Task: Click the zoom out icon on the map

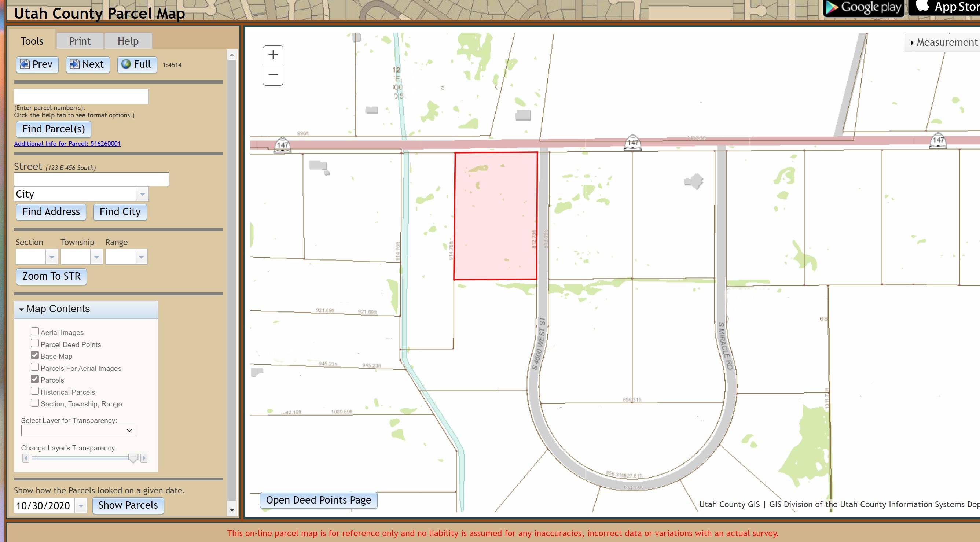Action: 273,75
